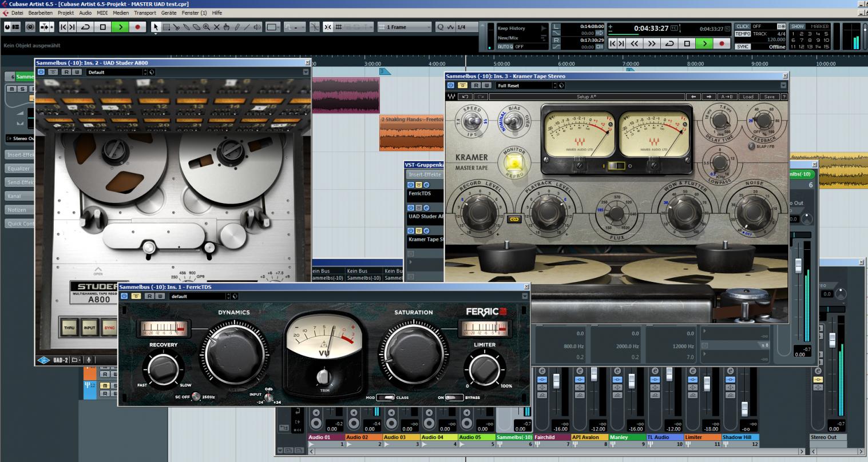Open the Transport menu

point(144,13)
